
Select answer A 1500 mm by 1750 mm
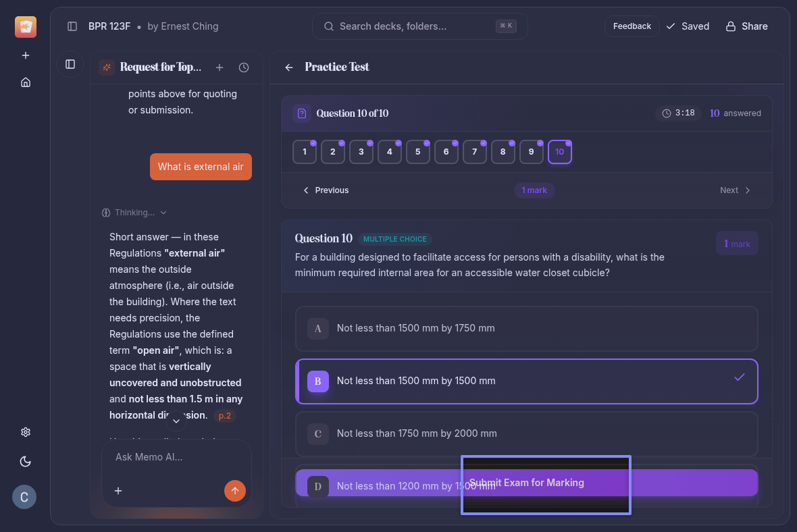526,329
